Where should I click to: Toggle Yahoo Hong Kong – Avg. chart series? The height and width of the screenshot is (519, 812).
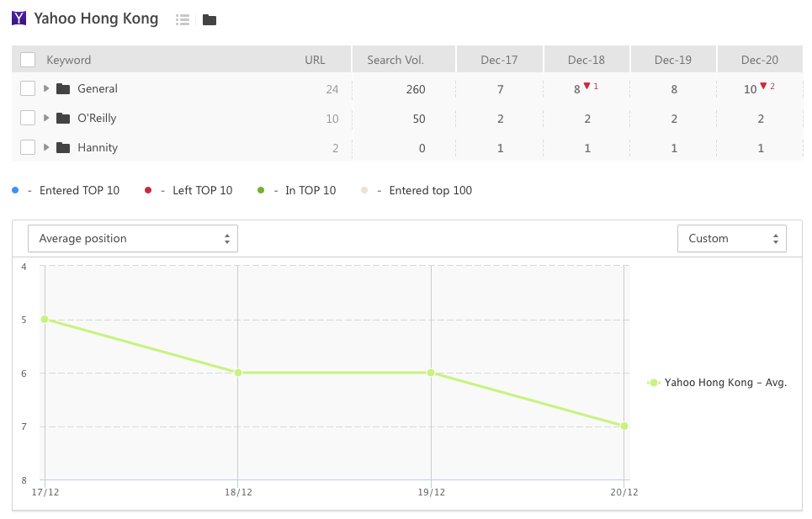[717, 383]
